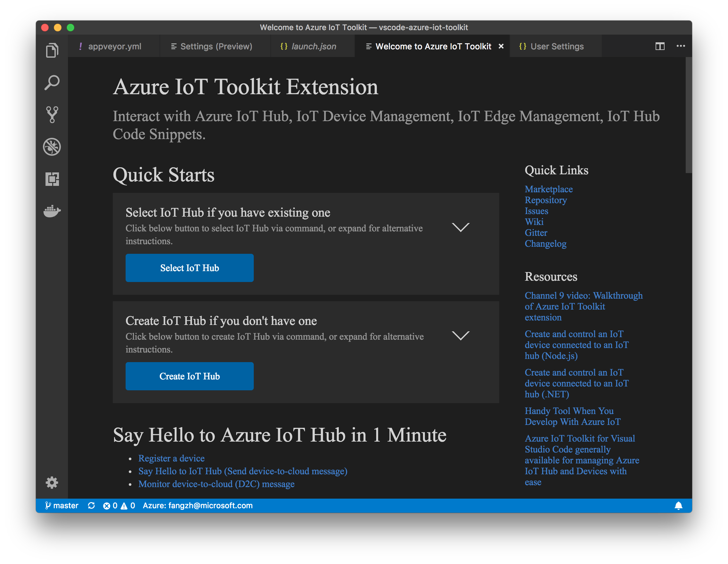Expand alternative instructions for Select IoT Hub
The height and width of the screenshot is (564, 728).
pyautogui.click(x=461, y=227)
